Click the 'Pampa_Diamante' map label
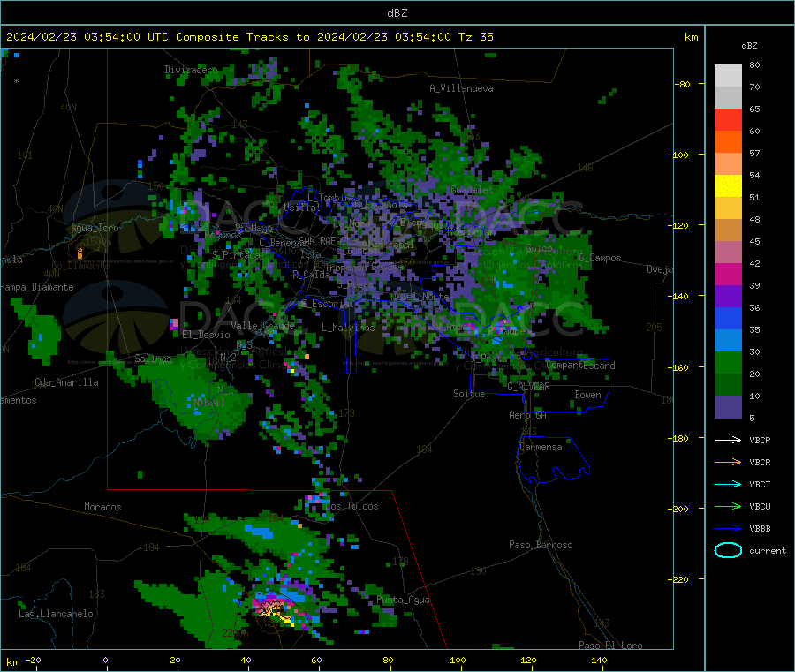Viewport: 795px width, 672px height. tap(37, 287)
